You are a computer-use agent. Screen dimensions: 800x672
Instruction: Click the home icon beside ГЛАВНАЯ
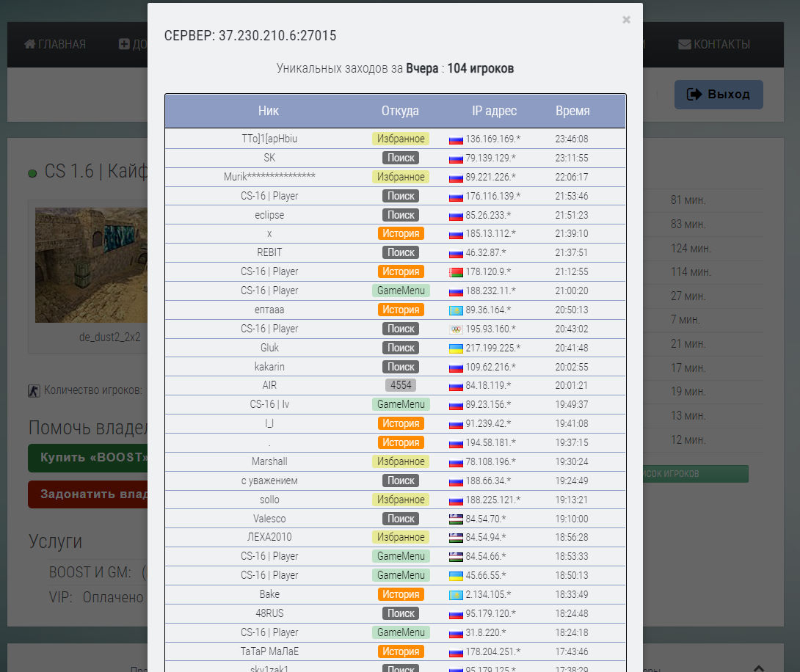point(29,44)
